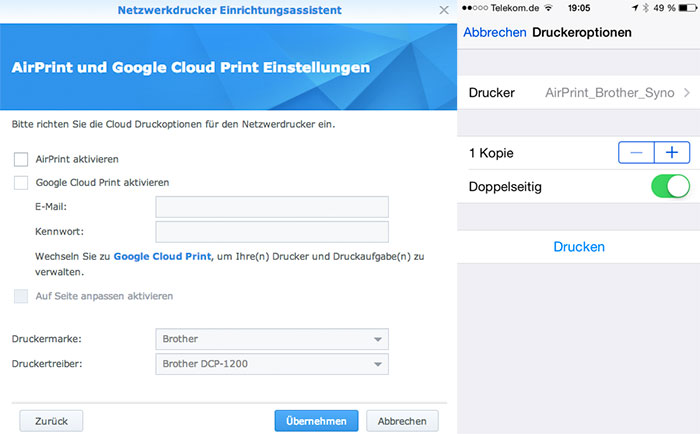Decrease copies with the minus button
700x434 pixels.
point(636,153)
